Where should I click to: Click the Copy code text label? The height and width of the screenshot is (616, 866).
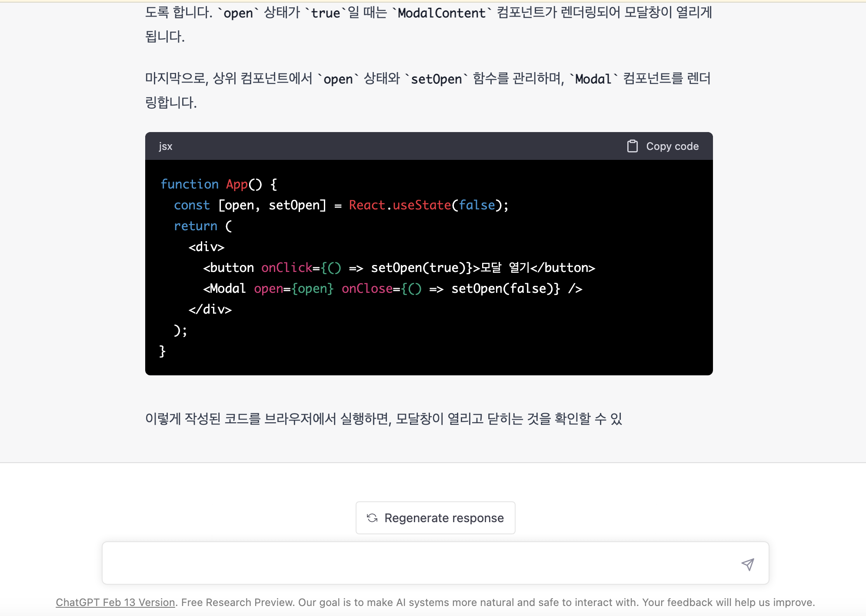(x=672, y=146)
